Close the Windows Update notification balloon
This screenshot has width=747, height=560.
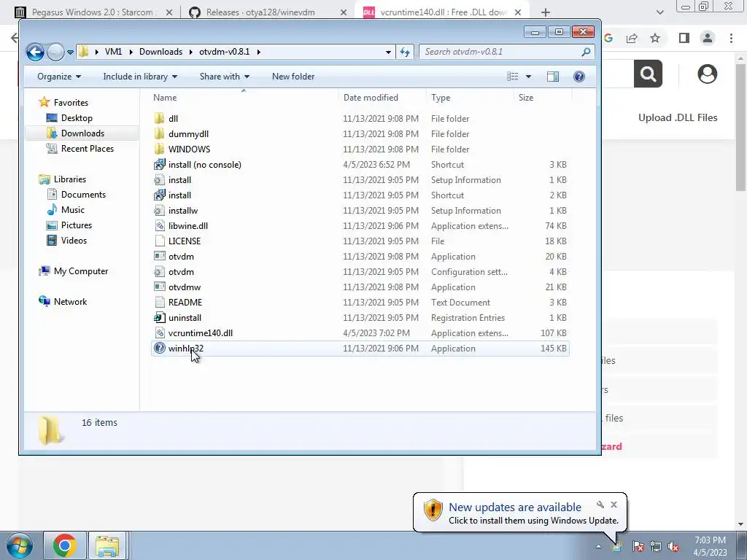point(614,505)
